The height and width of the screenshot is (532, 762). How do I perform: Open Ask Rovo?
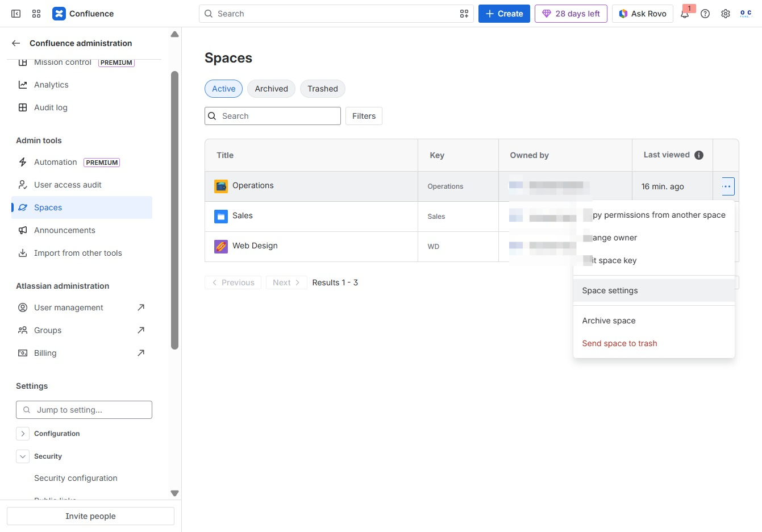pos(643,14)
